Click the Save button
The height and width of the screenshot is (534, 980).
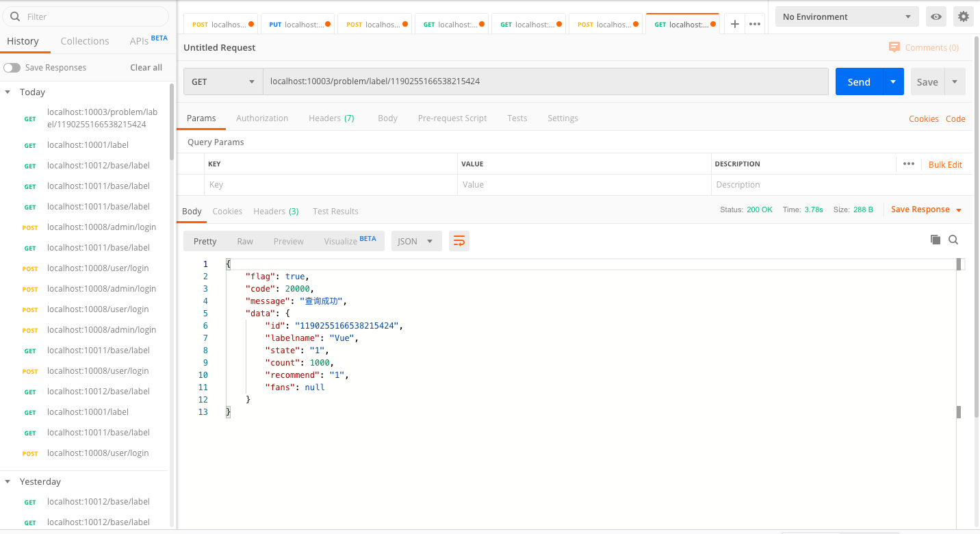[927, 81]
